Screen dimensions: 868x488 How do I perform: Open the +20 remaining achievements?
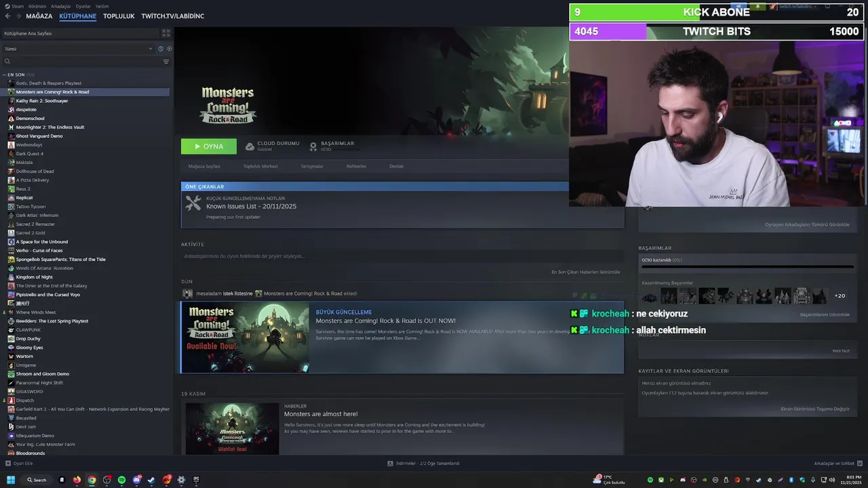840,296
